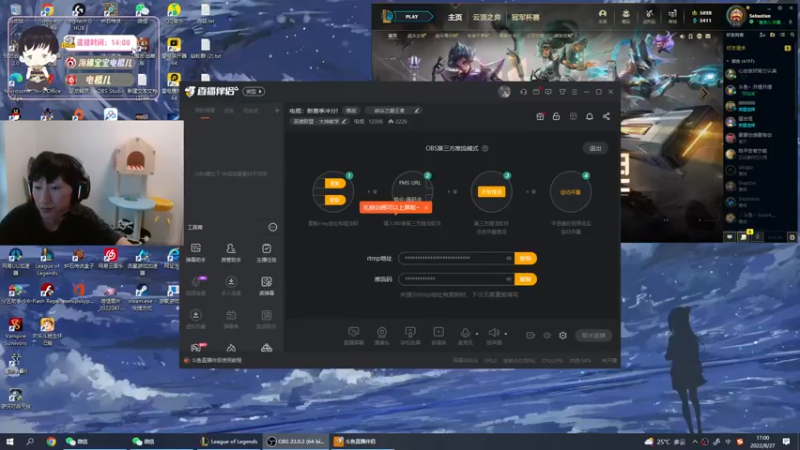Open the 斗鱼直播伴侣使用教程 link
The image size is (800, 450).
[x=216, y=361]
